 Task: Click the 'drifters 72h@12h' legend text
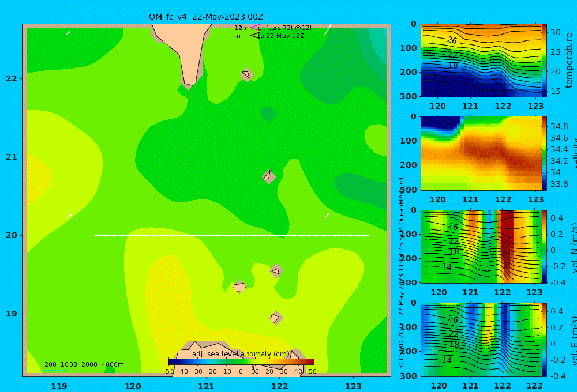[x=286, y=28]
